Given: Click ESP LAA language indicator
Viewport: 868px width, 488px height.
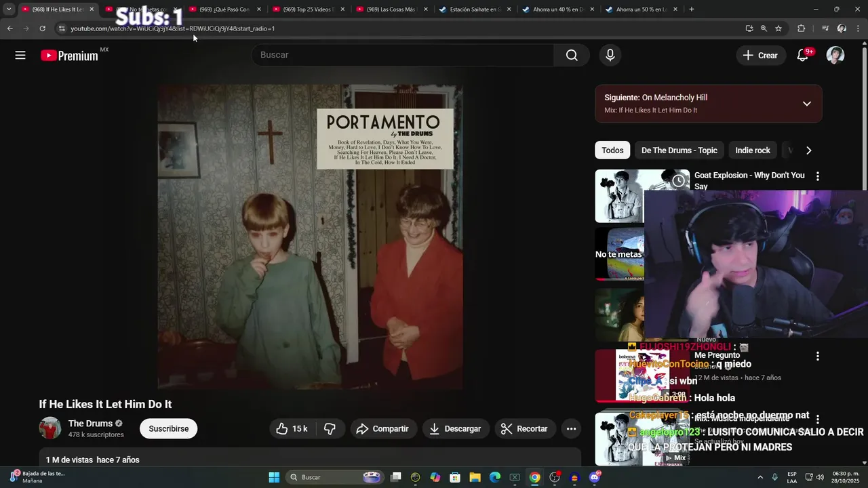Looking at the screenshot, I should pos(792,477).
